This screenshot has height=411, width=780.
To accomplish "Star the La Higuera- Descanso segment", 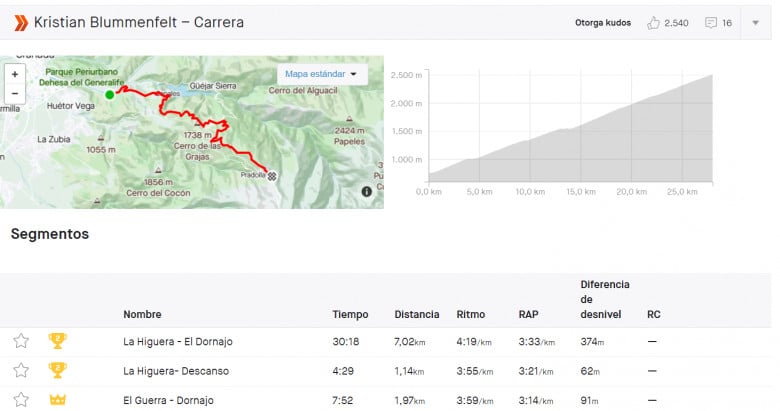I will [21, 370].
